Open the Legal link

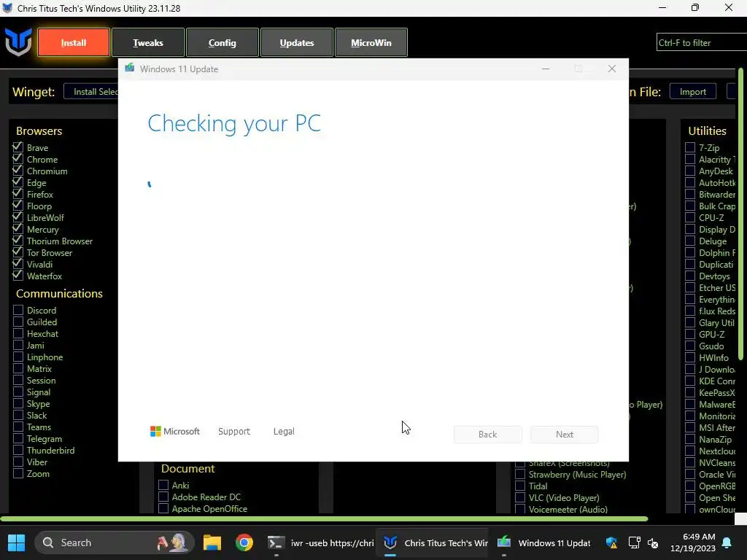coord(284,431)
